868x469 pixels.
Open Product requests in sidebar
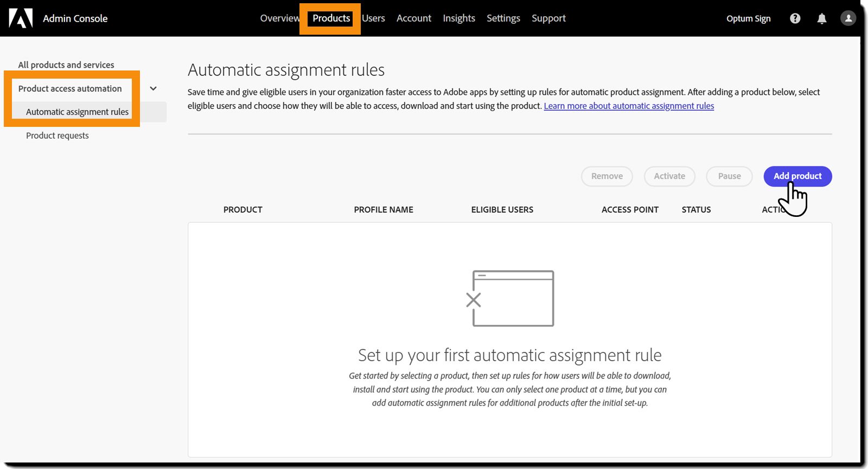pyautogui.click(x=57, y=136)
